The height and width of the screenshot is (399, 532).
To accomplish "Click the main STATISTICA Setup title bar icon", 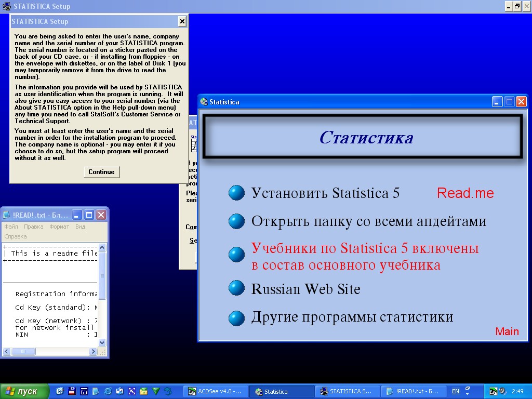I will (6, 6).
